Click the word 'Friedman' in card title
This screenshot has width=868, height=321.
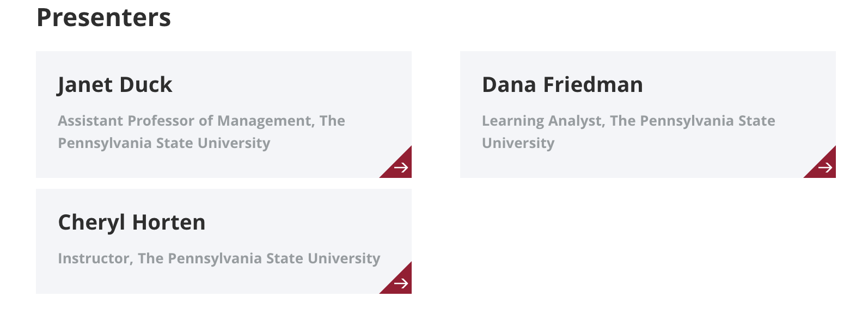[593, 85]
